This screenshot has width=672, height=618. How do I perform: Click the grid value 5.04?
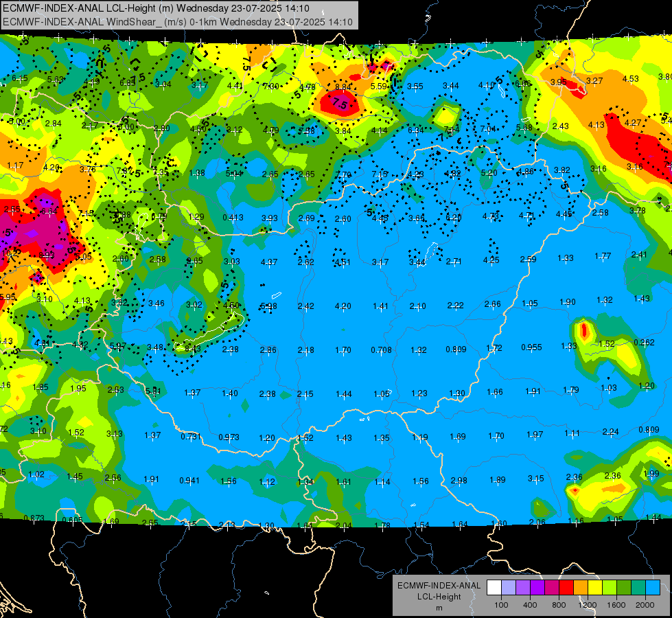(x=233, y=173)
